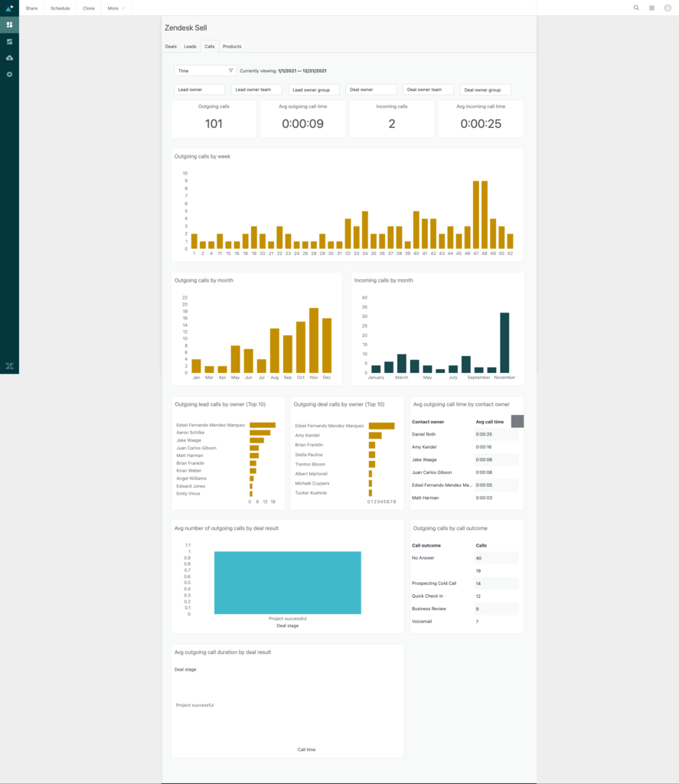
Task: Switch to the Deals tab
Action: [171, 46]
